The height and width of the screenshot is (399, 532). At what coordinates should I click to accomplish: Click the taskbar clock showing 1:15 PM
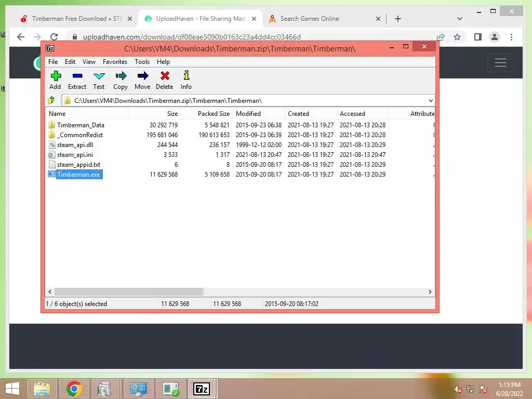pos(509,389)
